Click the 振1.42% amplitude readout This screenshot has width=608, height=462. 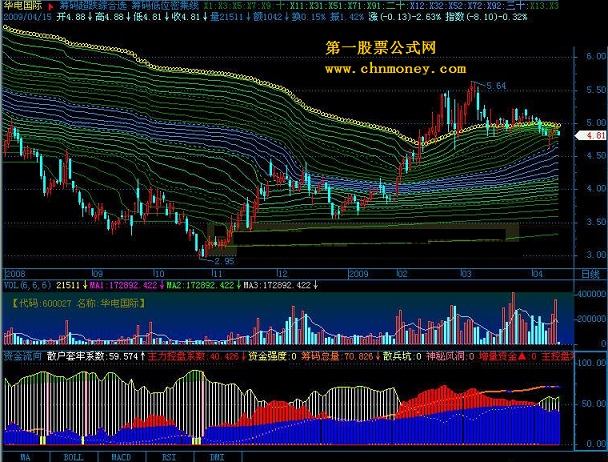tap(346, 17)
